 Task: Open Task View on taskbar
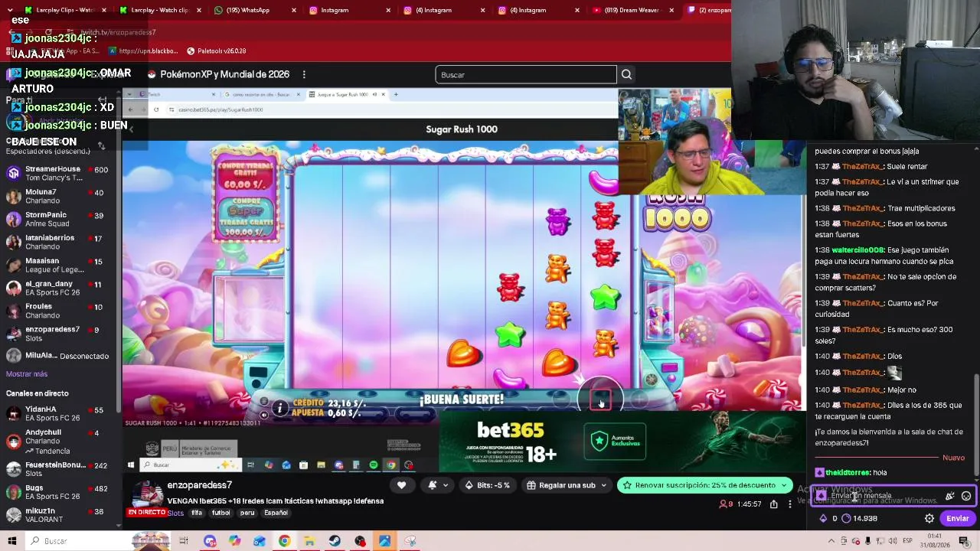(184, 541)
